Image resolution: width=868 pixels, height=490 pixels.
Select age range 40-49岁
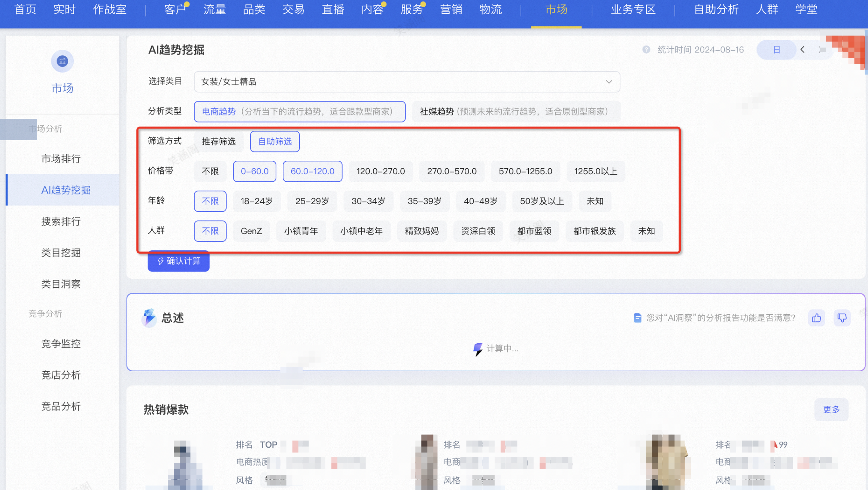[x=480, y=202]
